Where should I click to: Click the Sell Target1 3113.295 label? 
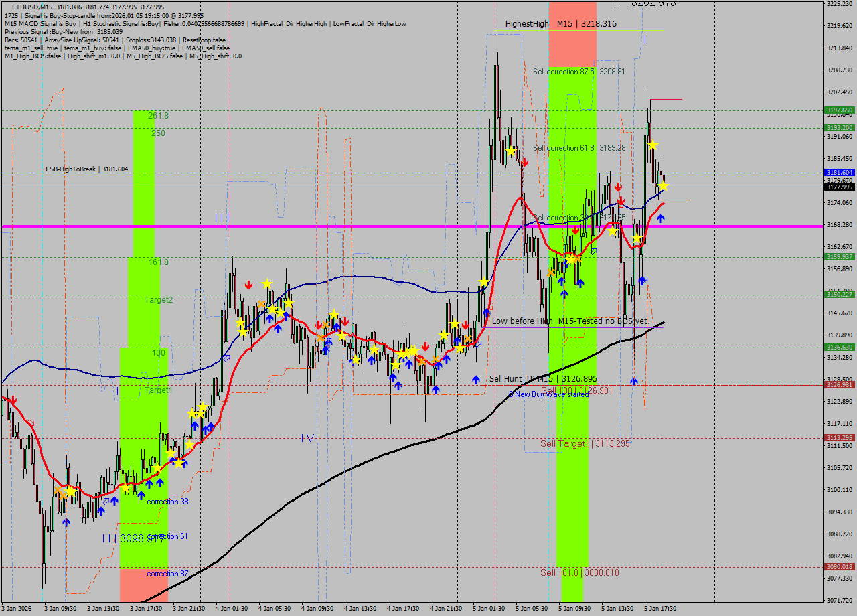coord(585,443)
